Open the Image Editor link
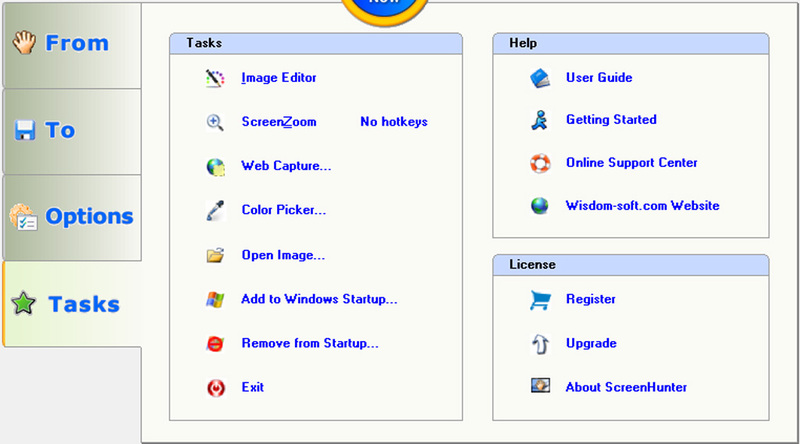 [279, 78]
